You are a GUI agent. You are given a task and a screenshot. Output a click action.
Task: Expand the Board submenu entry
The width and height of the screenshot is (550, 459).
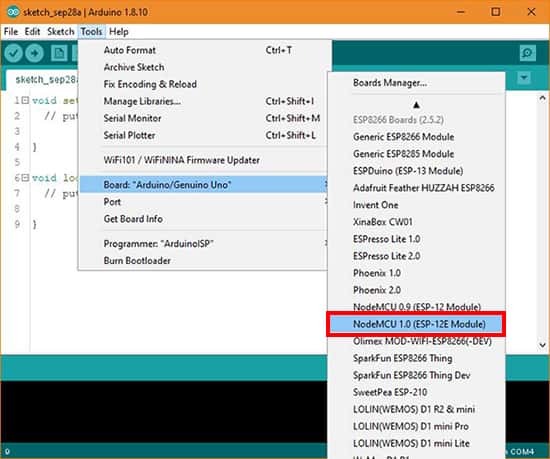(203, 184)
